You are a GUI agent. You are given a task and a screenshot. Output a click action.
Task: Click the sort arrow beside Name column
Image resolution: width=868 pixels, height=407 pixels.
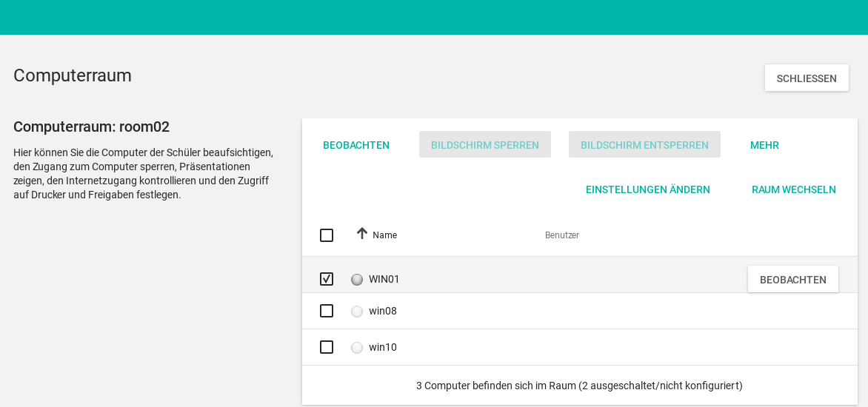(361, 234)
